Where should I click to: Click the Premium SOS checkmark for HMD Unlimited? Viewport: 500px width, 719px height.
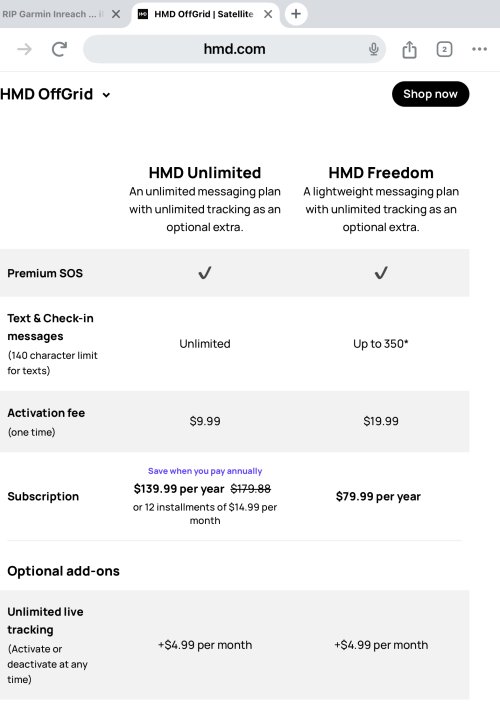click(x=205, y=273)
